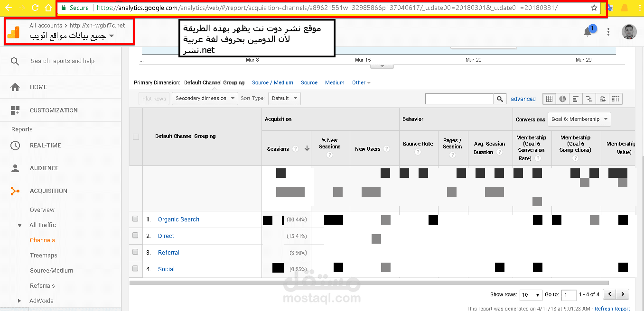Click the table filter text input
The height and width of the screenshot is (311, 644).
pyautogui.click(x=459, y=99)
